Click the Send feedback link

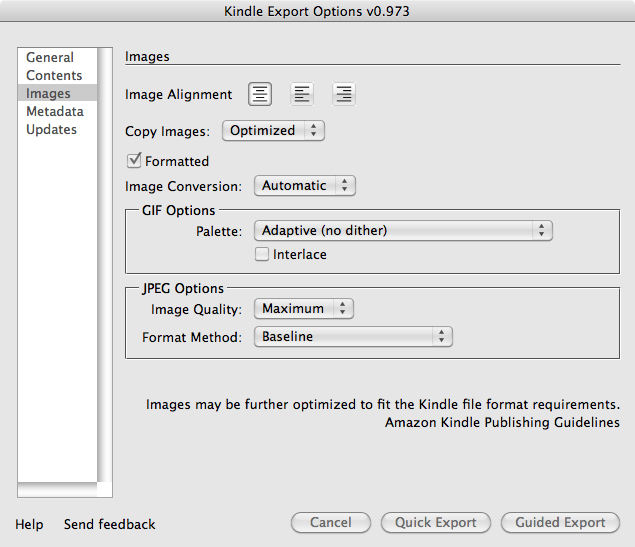(110, 524)
